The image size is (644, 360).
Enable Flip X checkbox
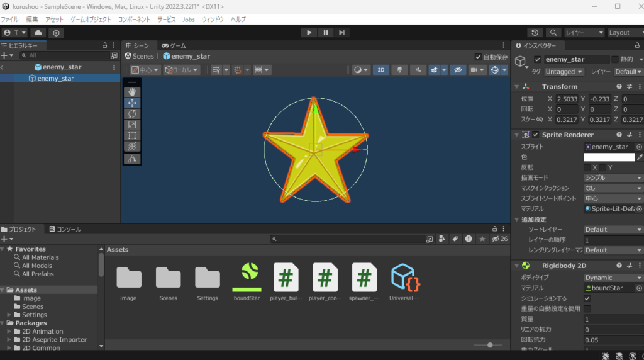587,167
